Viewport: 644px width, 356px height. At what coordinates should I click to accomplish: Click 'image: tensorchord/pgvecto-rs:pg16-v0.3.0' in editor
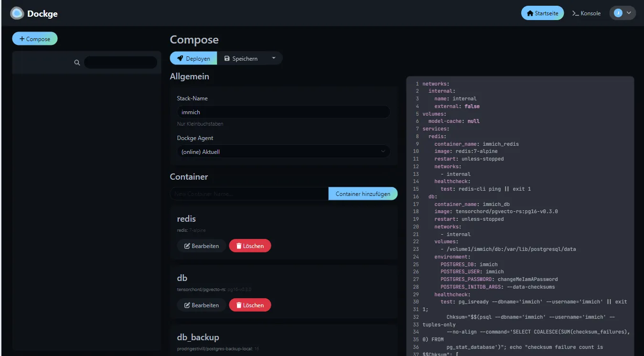pyautogui.click(x=496, y=211)
